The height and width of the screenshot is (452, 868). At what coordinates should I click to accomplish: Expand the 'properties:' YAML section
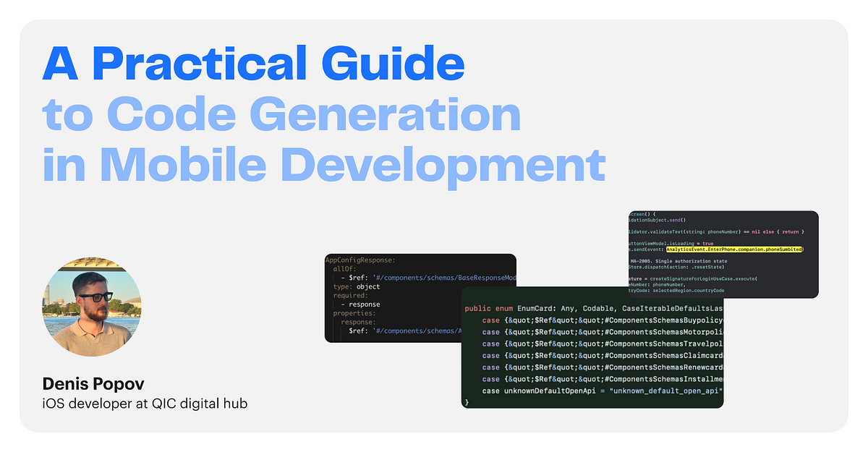353,313
